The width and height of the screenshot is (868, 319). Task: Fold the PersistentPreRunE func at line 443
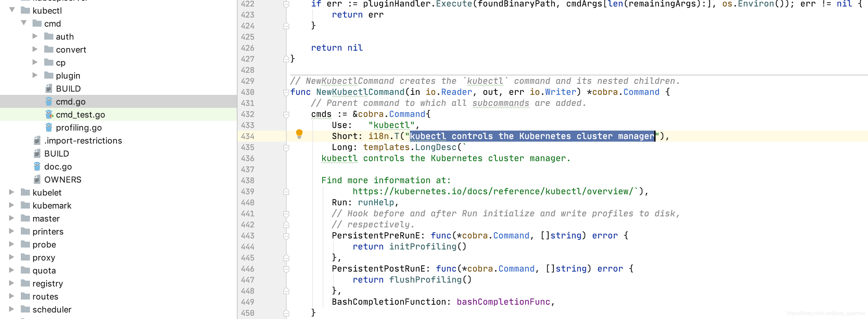click(286, 236)
